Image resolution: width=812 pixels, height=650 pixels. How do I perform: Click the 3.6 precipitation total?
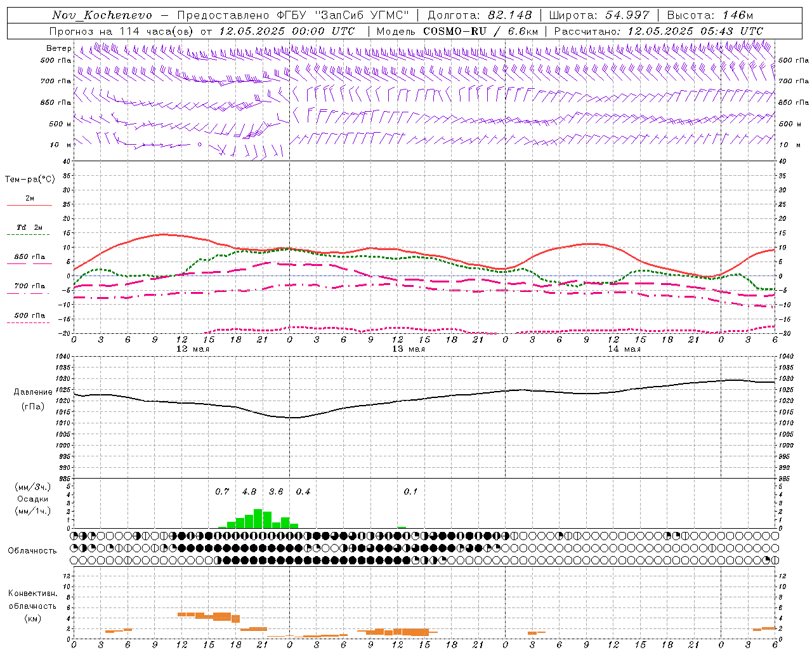click(276, 492)
